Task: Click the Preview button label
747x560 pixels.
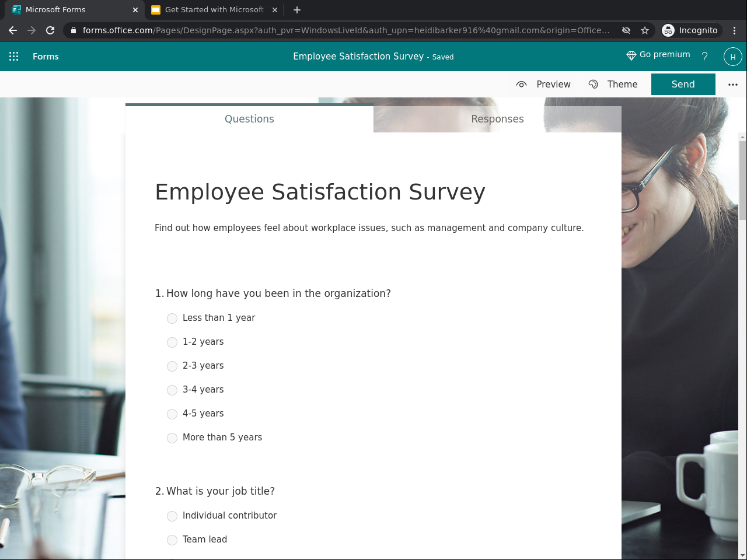Action: click(553, 85)
